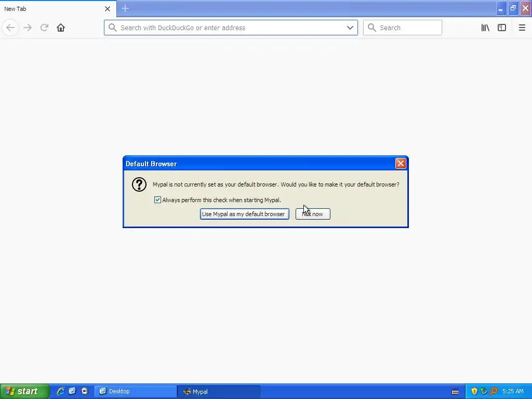Go forward with the forward arrow
This screenshot has width=532, height=399.
[x=28, y=28]
